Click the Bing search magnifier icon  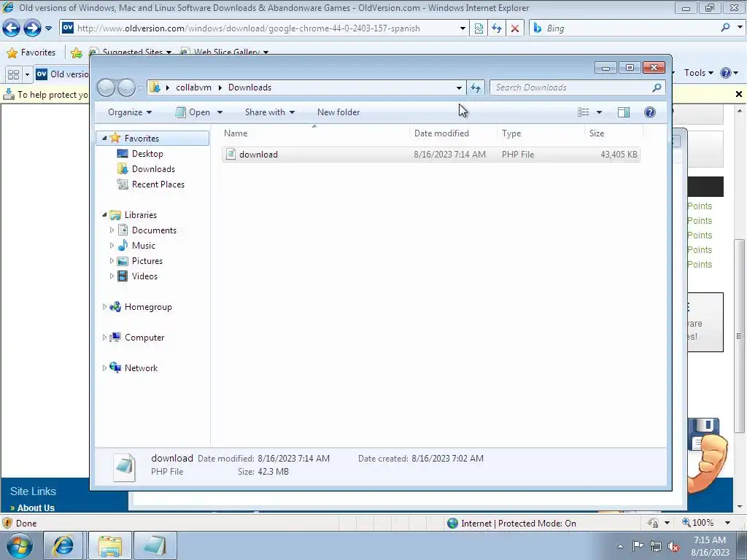tap(726, 28)
